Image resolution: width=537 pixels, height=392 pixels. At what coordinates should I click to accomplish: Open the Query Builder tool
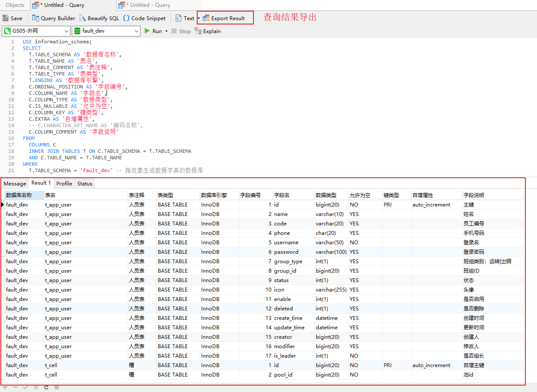(x=54, y=18)
